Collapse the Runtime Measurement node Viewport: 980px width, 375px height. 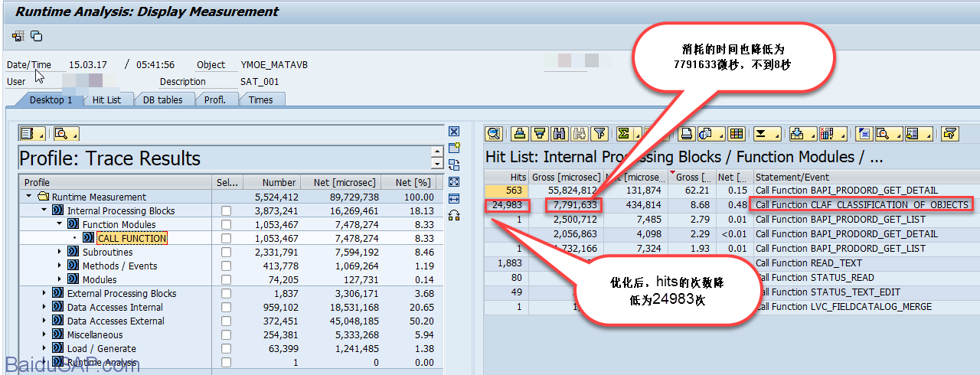(x=29, y=197)
